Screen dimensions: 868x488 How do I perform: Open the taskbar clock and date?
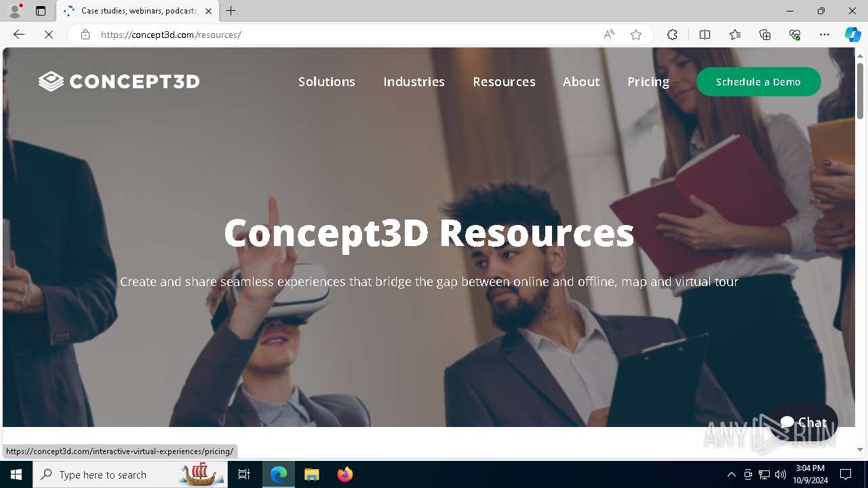[810, 474]
